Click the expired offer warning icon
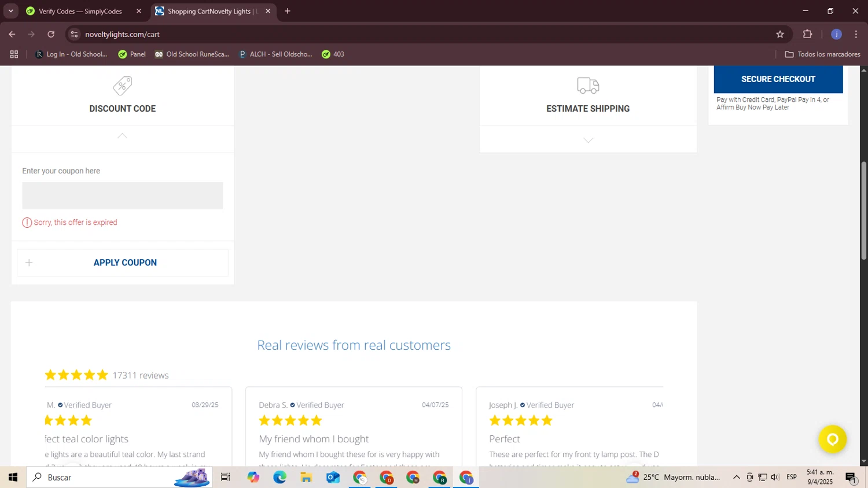868x488 pixels. pyautogui.click(x=27, y=223)
